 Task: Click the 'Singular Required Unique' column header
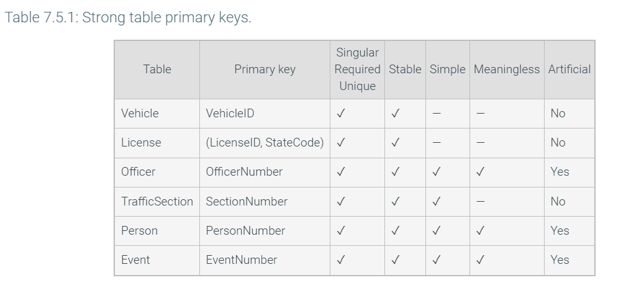point(357,70)
